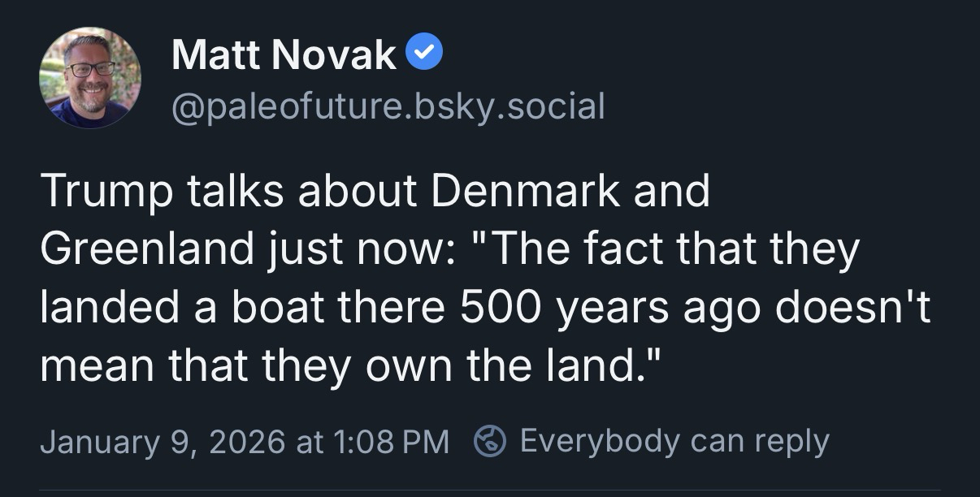The image size is (980, 497).
Task: Click the blue verified checkmark badge
Action: pyautogui.click(x=423, y=56)
